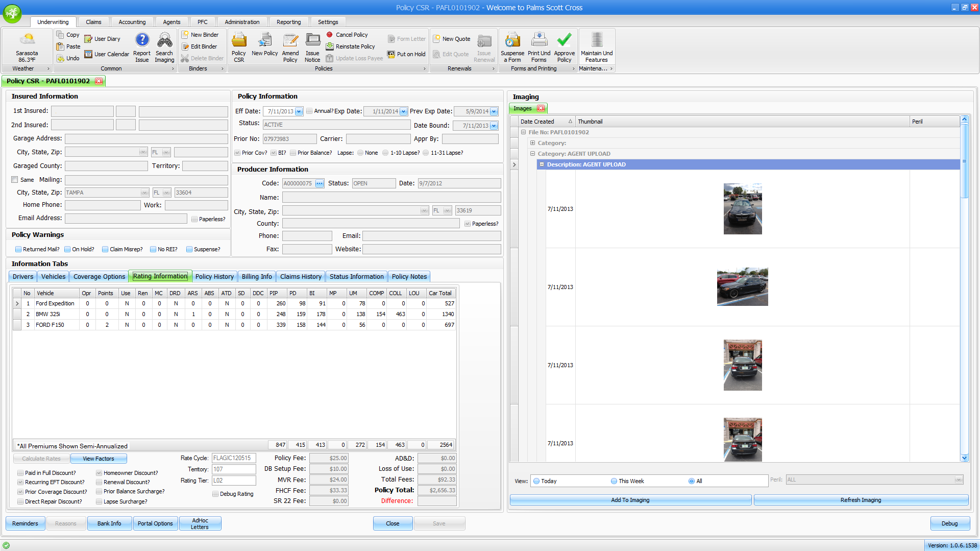Enable the Paid in Full Discount checkbox
Image resolution: width=980 pixels, height=551 pixels.
20,473
